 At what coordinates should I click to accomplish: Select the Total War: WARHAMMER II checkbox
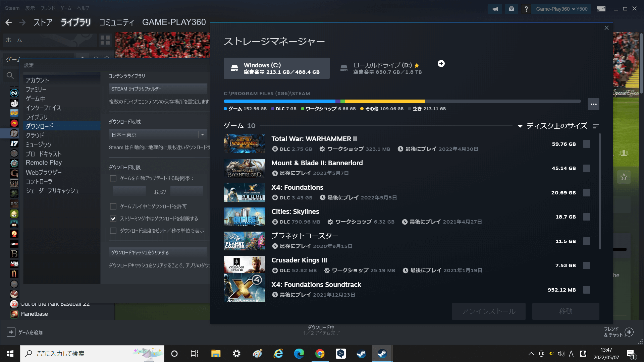pos(586,144)
